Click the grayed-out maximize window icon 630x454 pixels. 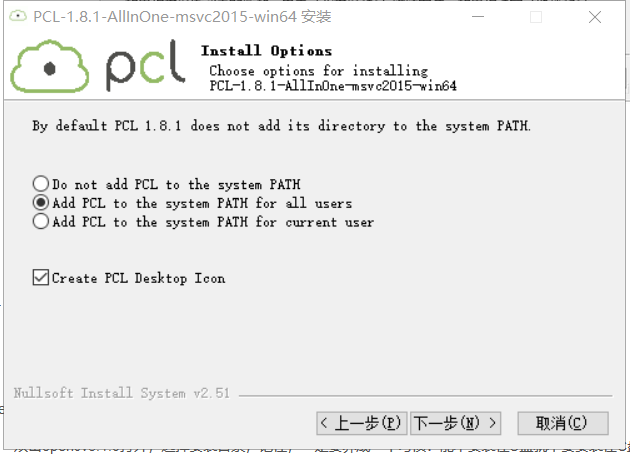tap(536, 17)
